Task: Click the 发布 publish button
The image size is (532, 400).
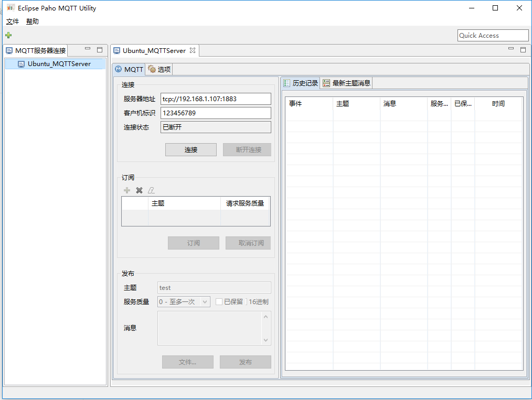Action: tap(246, 362)
